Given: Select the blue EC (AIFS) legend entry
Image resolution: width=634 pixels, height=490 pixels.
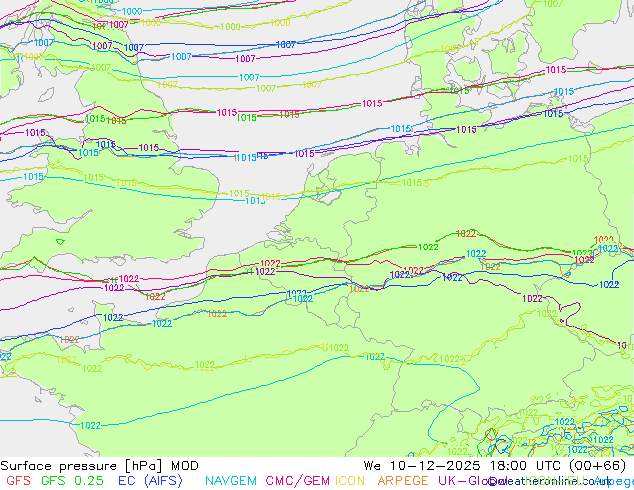Looking at the screenshot, I should (x=150, y=481).
